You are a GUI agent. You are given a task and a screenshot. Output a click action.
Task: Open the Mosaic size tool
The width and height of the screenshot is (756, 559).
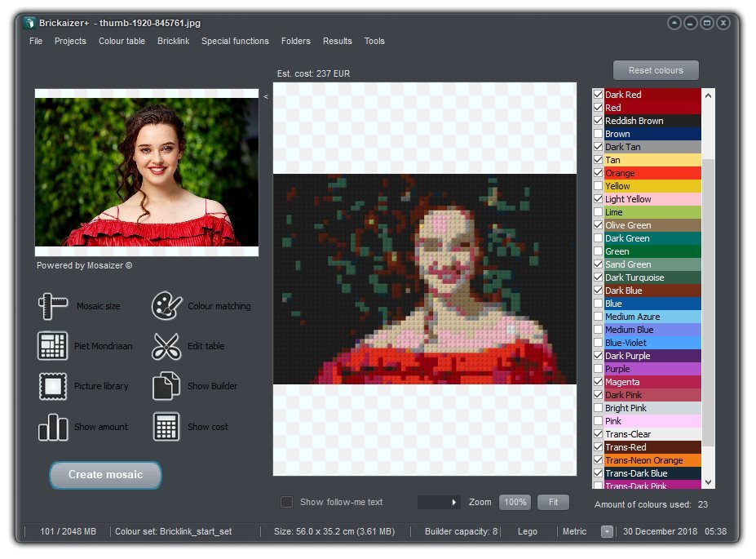tap(53, 306)
